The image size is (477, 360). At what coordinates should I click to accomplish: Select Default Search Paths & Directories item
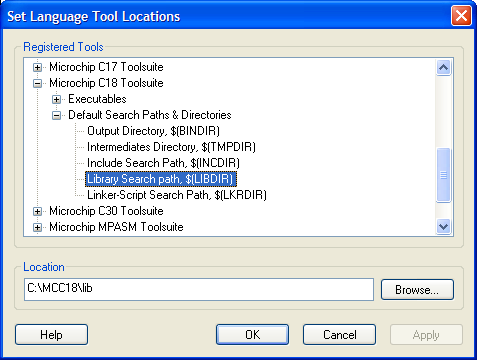click(150, 115)
